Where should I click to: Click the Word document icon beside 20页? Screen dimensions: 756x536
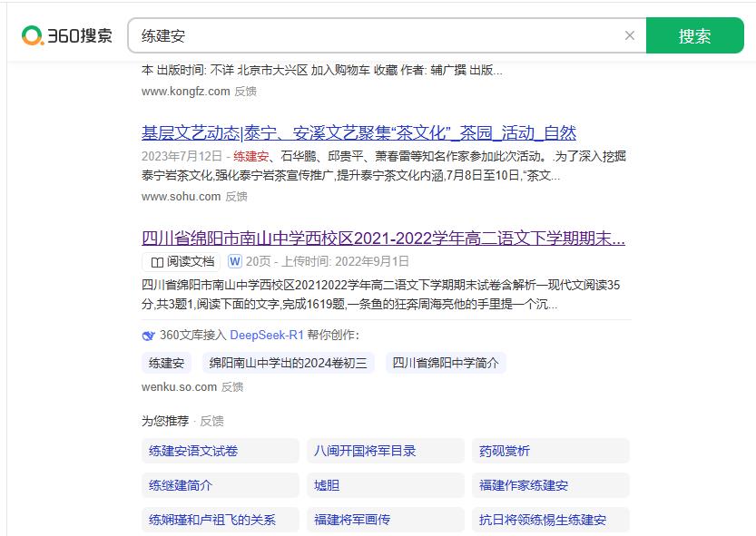click(235, 261)
